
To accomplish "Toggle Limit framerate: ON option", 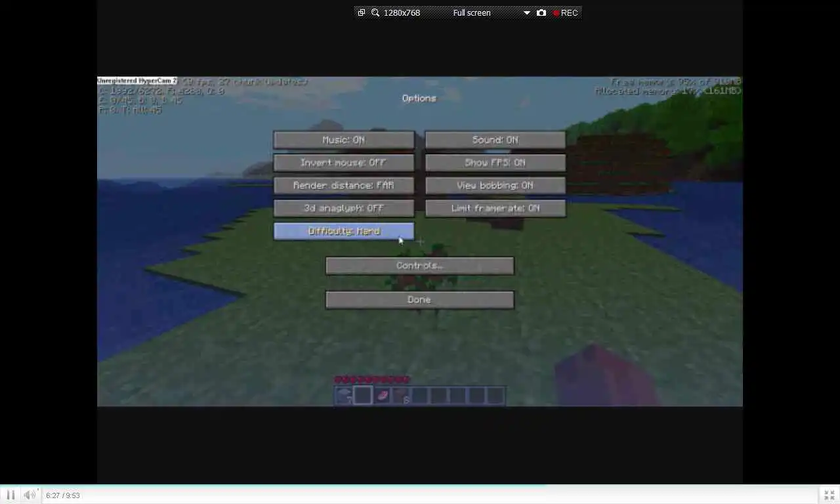I will point(495,208).
